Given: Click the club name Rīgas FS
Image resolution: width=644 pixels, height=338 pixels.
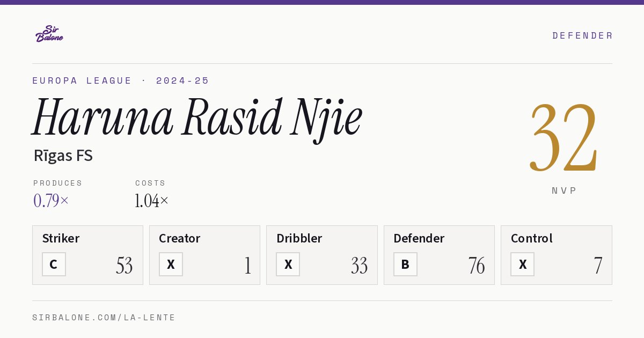Looking at the screenshot, I should pyautogui.click(x=63, y=156).
